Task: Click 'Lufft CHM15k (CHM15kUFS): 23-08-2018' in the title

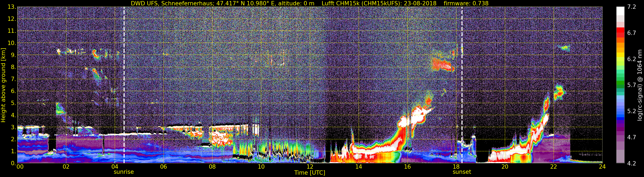Action: (x=379, y=3)
